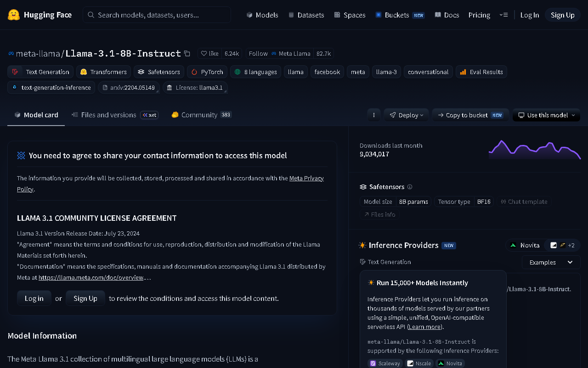Screen dimensions: 588x368
Task: Open the three-dot more options menu
Action: pos(374,115)
